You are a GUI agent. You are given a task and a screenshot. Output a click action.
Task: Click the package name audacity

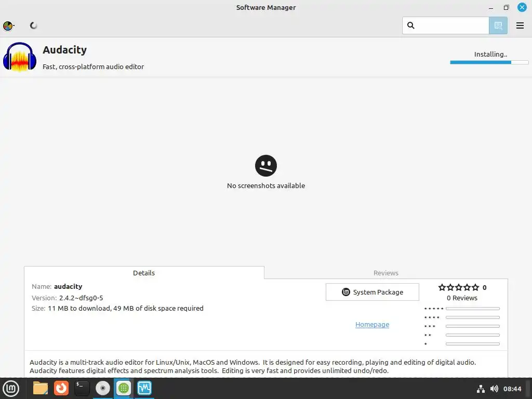(68, 287)
